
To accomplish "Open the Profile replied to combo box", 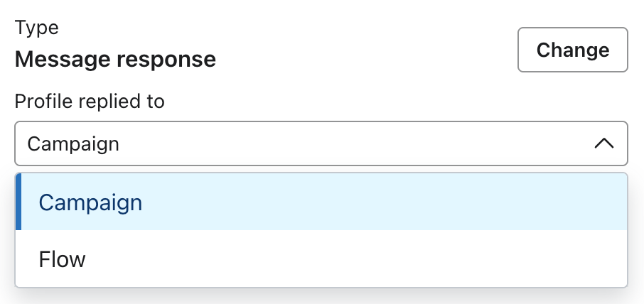I will [x=321, y=143].
